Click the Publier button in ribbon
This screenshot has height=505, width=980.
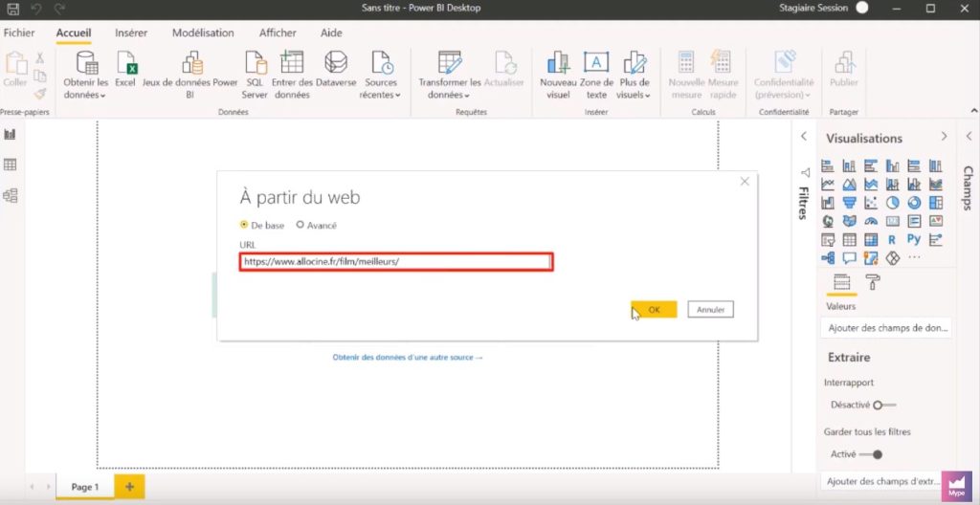coord(844,70)
